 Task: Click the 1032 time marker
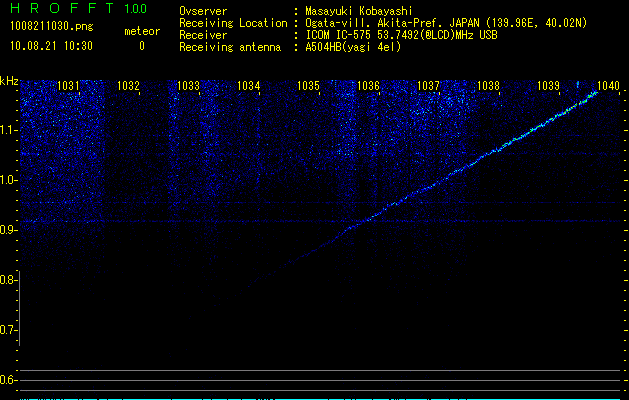pyautogui.click(x=128, y=85)
